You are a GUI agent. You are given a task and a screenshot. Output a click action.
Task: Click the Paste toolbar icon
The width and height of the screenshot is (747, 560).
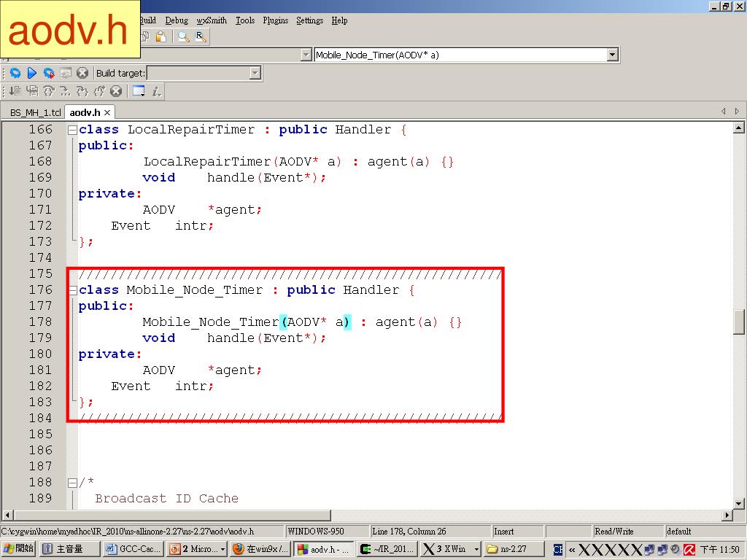coord(161,36)
